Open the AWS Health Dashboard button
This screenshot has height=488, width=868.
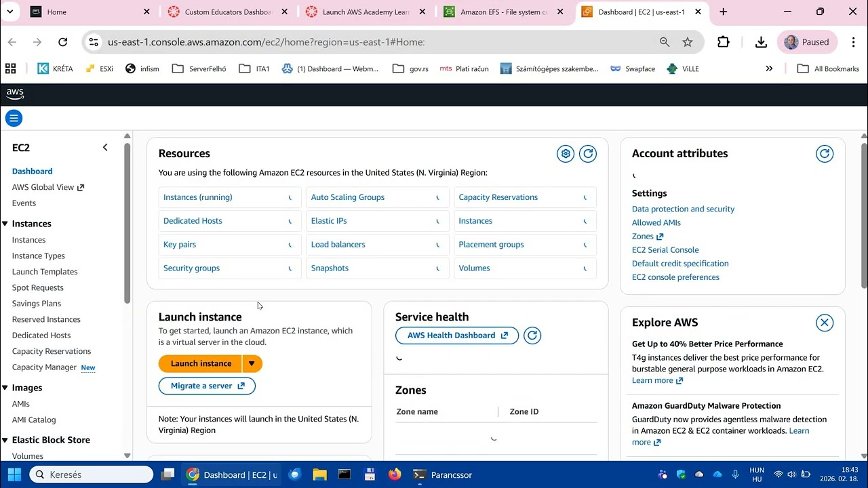click(x=457, y=335)
